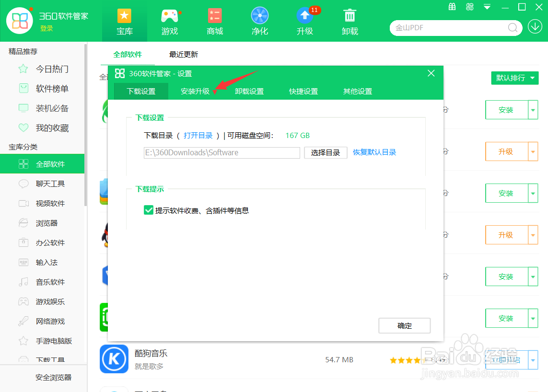Click the 打开目录 link
This screenshot has width=548, height=392.
click(198, 136)
